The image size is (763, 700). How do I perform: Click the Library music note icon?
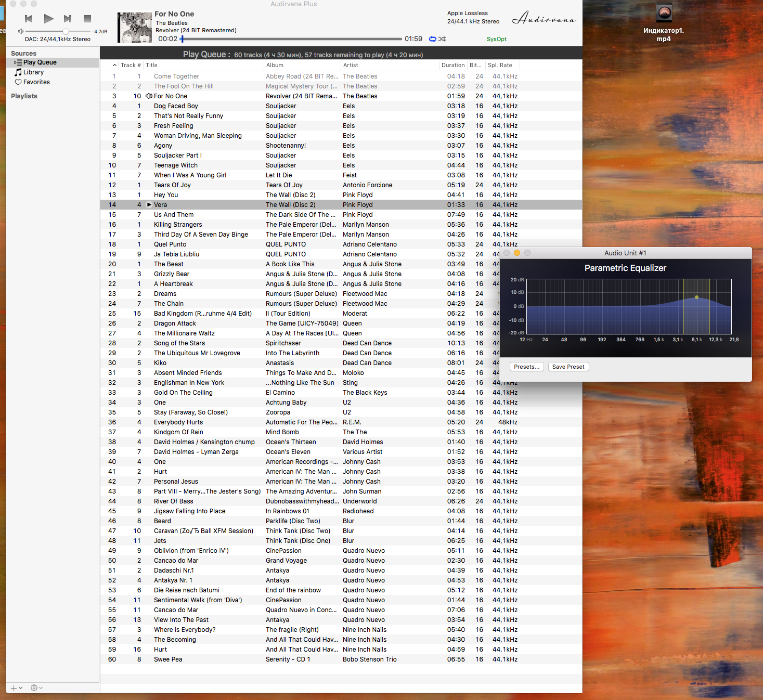click(18, 72)
